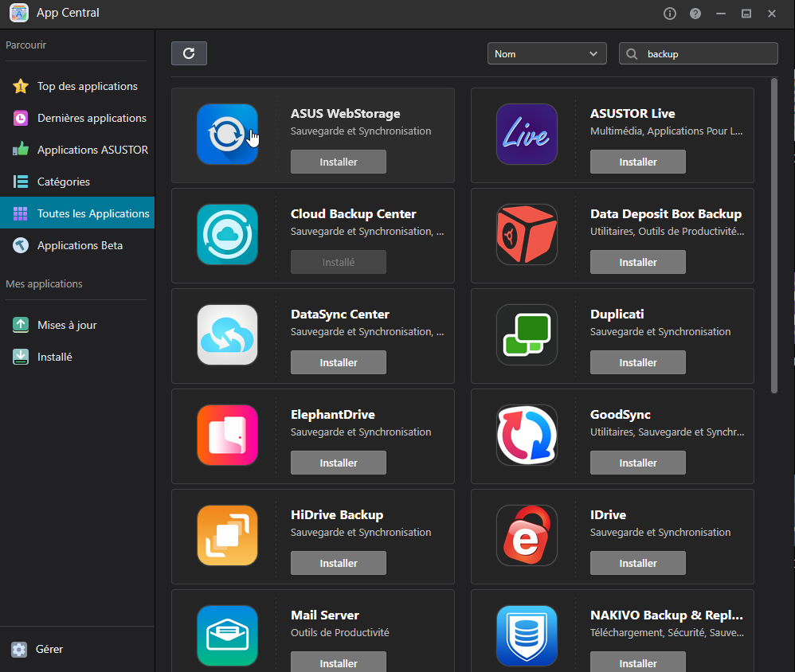
Task: Click the NAKIVO Backup & Repl... title
Action: coord(666,615)
